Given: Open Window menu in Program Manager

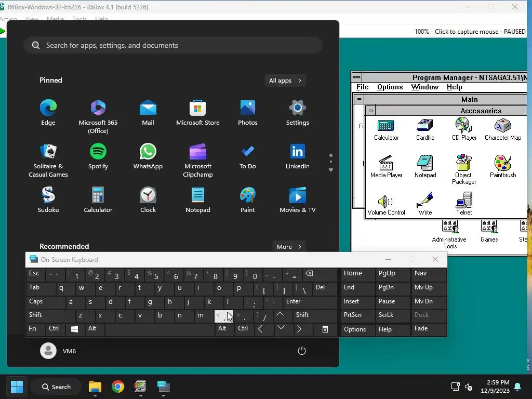Looking at the screenshot, I should coord(425,87).
